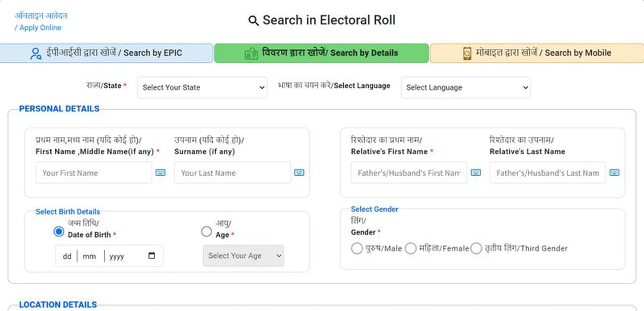This screenshot has width=644, height=311.
Task: Open the Select Your State dropdown
Action: pos(202,88)
